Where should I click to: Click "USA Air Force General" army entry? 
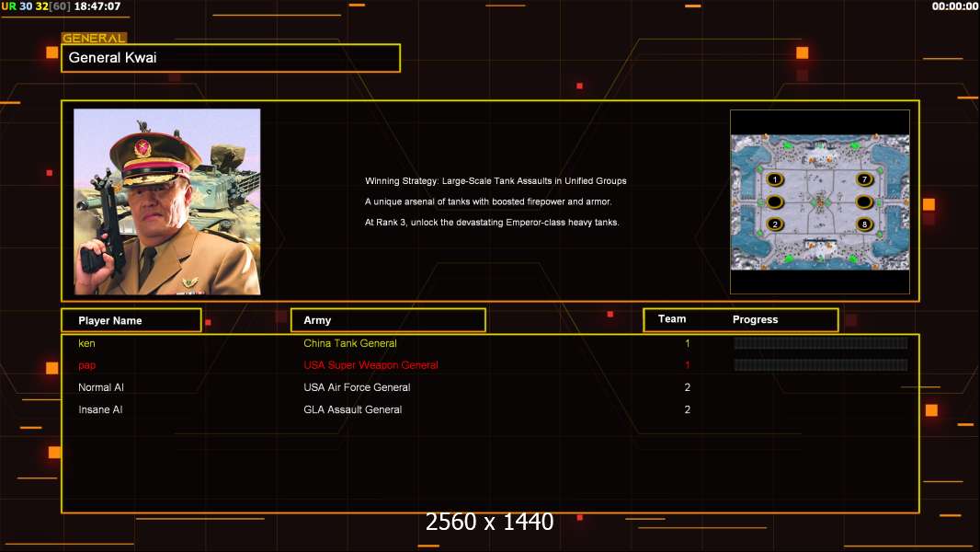(x=357, y=387)
